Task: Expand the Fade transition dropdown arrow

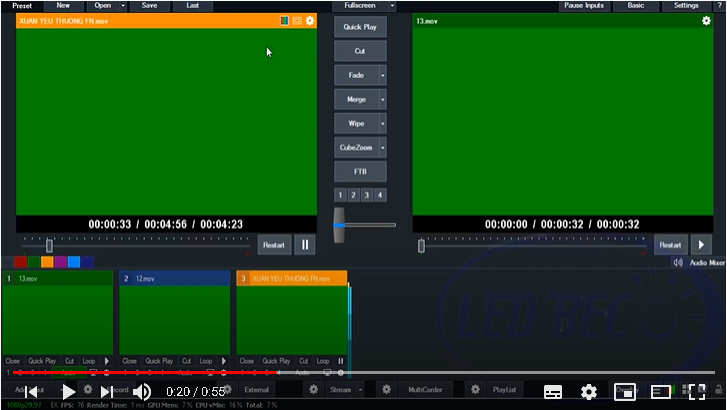Action: tap(382, 75)
